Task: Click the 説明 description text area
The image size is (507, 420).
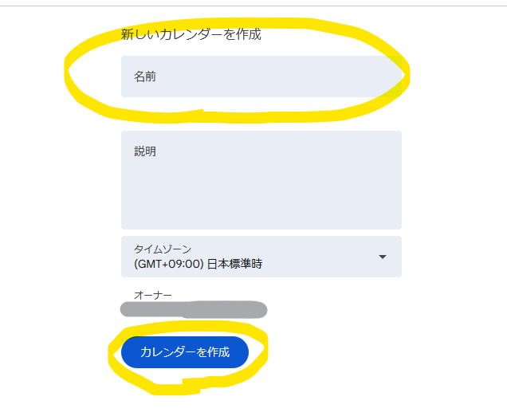Action: [x=261, y=180]
